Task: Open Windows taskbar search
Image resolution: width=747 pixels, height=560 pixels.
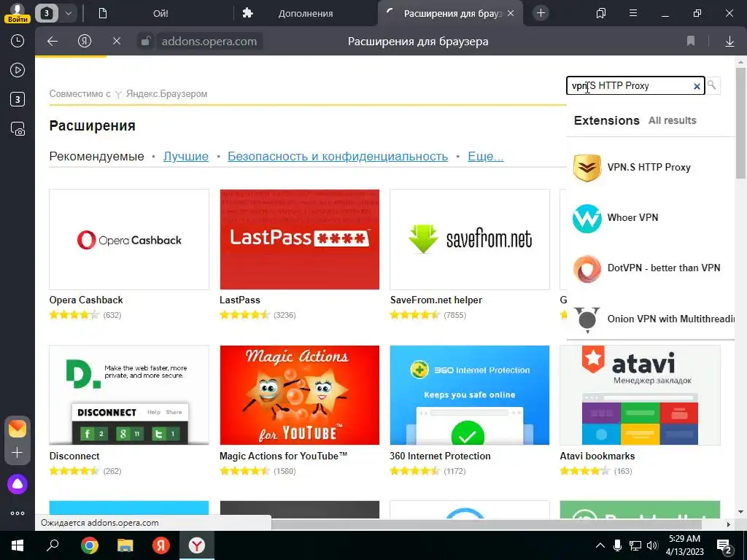Action: tap(53, 545)
